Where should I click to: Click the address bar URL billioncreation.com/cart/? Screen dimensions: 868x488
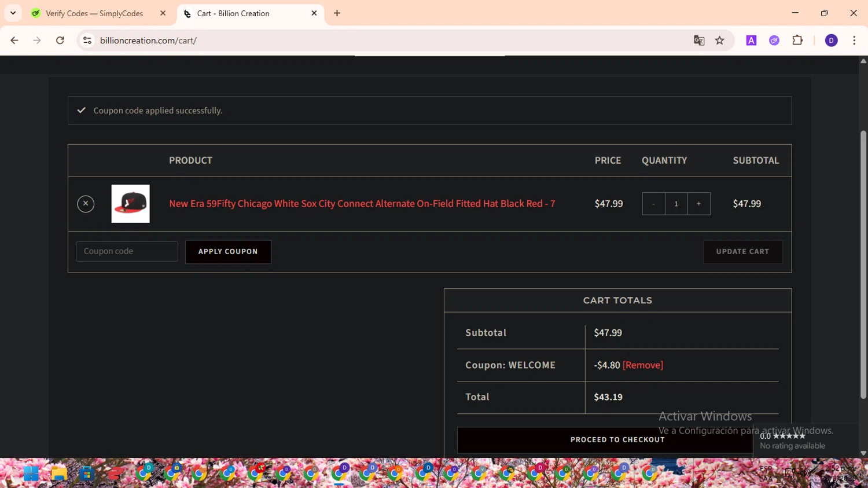[148, 41]
